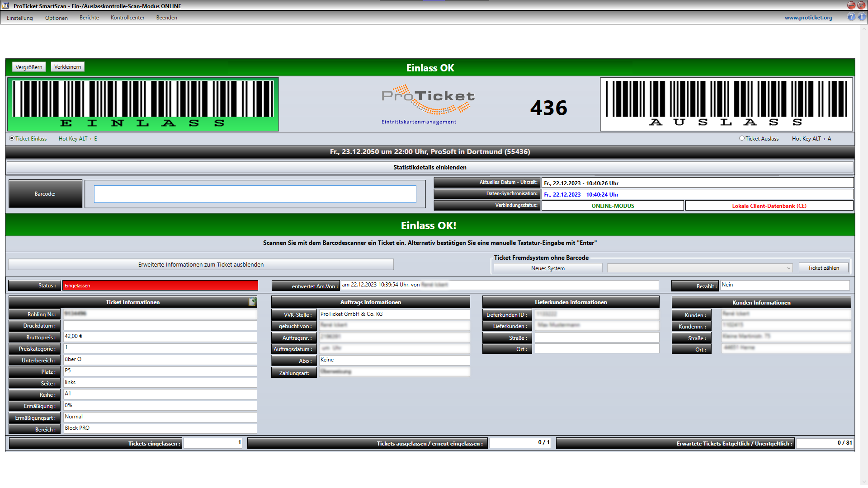Click the AUSLASS barcode image
The height and width of the screenshot is (488, 868).
726,104
